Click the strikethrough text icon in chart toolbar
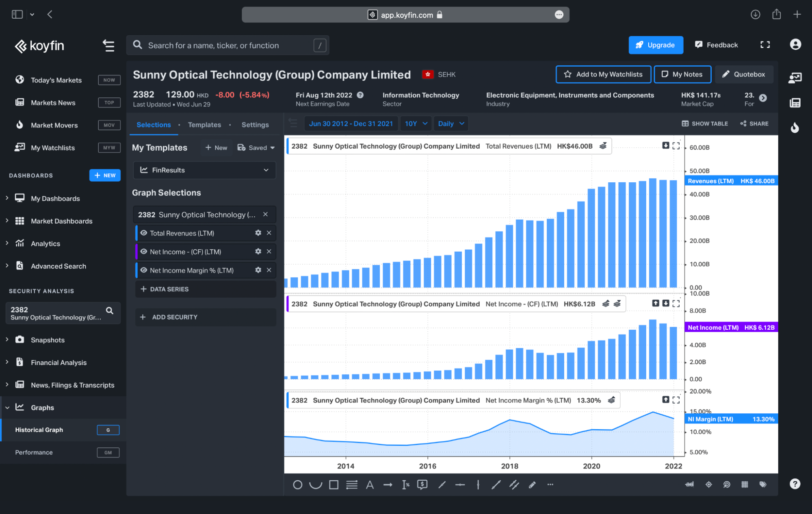The height and width of the screenshot is (514, 812). 690,484
